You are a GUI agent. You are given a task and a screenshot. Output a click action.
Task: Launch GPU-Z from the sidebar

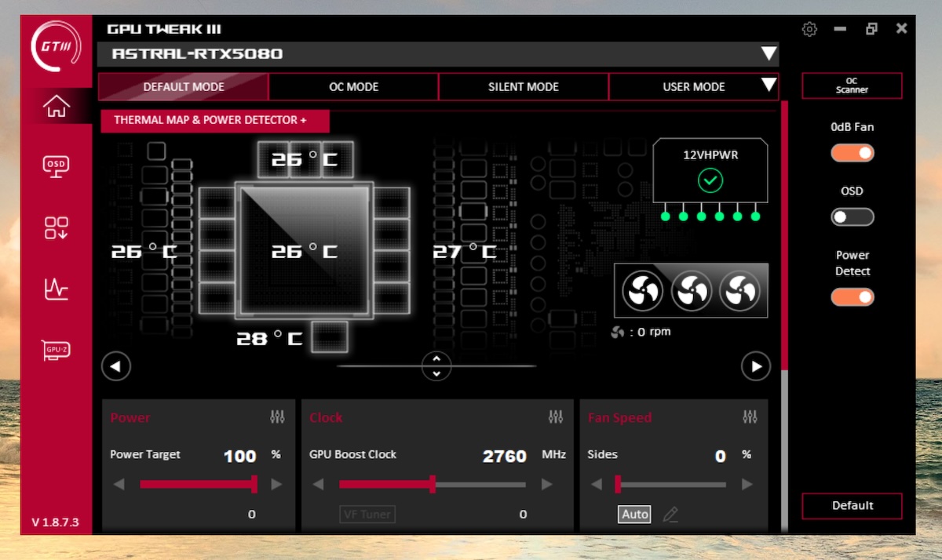tap(57, 350)
